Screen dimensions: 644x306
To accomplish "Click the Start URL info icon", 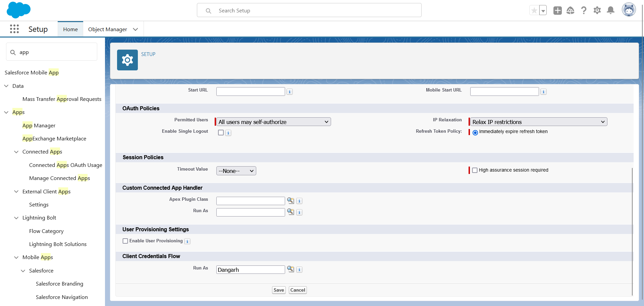I will [x=290, y=92].
